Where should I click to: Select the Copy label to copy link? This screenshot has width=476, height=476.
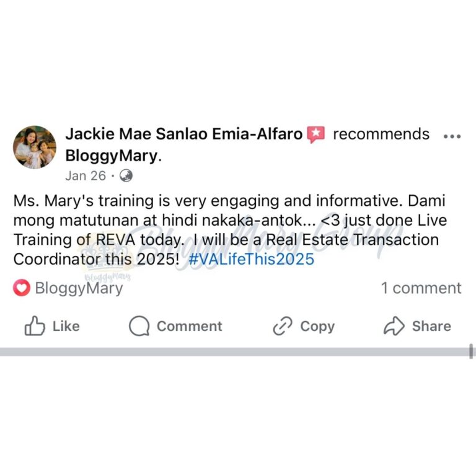coord(317,327)
